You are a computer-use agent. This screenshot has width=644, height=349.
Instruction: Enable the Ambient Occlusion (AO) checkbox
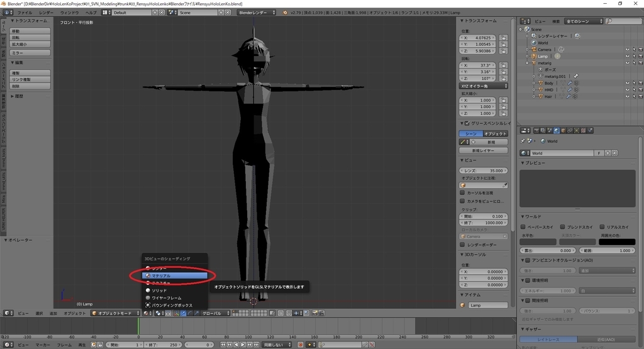528,260
